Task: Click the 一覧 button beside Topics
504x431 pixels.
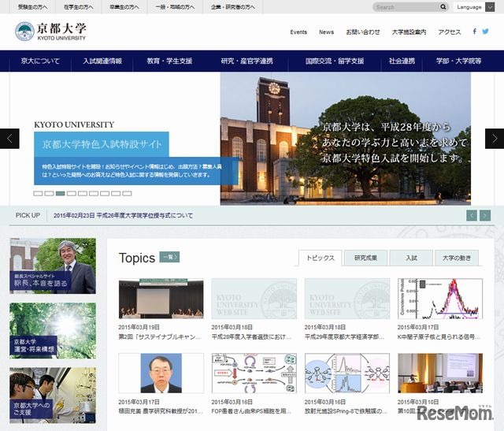Action: [169, 257]
